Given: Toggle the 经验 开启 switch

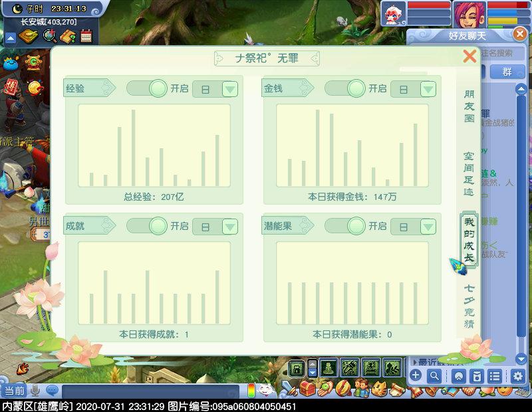Looking at the screenshot, I should click(147, 88).
